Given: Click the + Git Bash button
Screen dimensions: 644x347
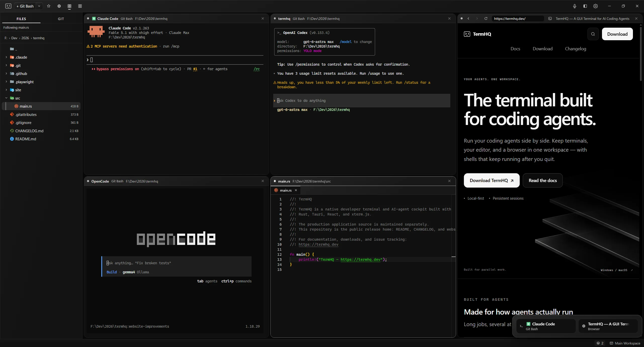Looking at the screenshot, I should 25,6.
